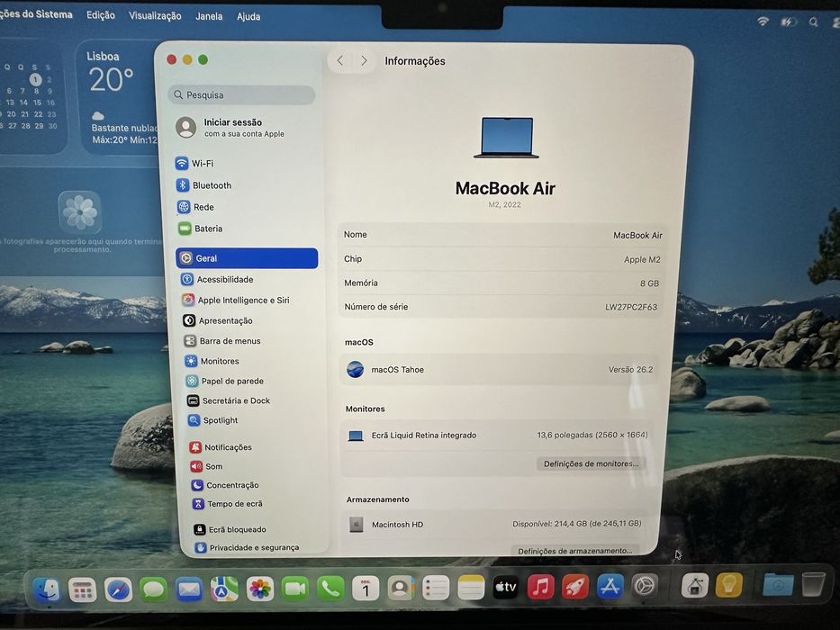Open Bateria settings in the sidebar

(x=201, y=229)
